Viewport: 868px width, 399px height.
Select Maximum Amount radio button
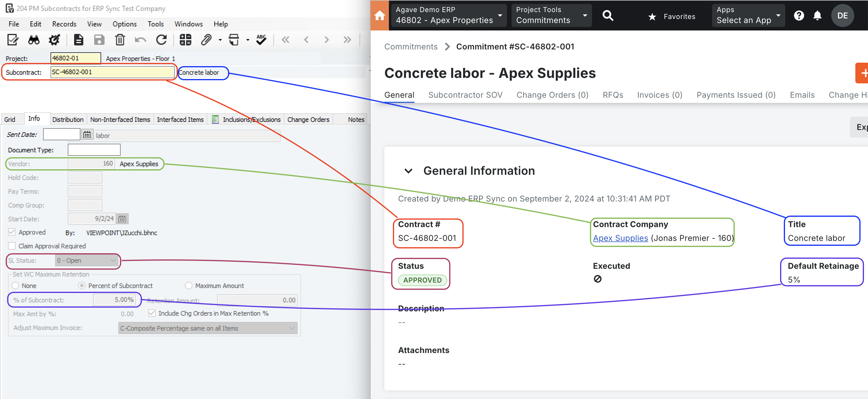(x=189, y=286)
